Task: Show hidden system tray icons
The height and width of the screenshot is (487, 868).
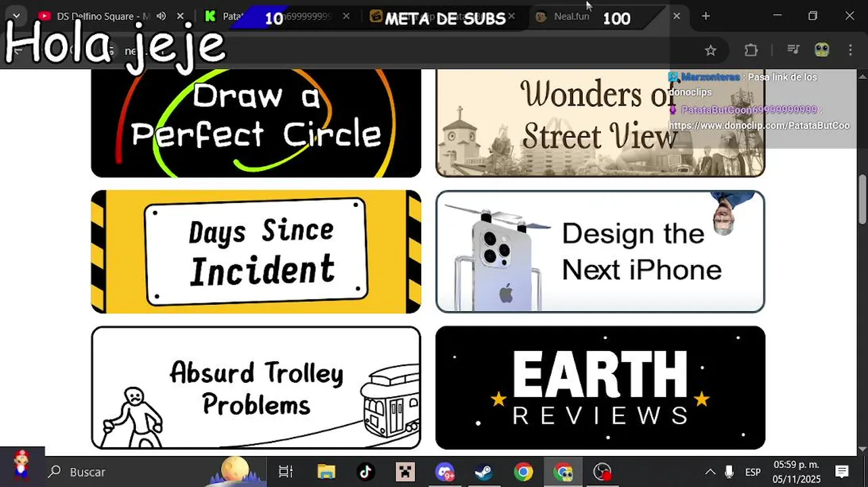Action: point(710,471)
